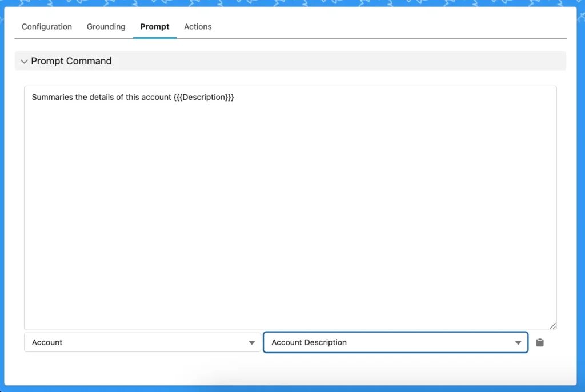Click the text area's resize handle icon
Image resolution: width=585 pixels, height=392 pixels.
click(x=552, y=326)
